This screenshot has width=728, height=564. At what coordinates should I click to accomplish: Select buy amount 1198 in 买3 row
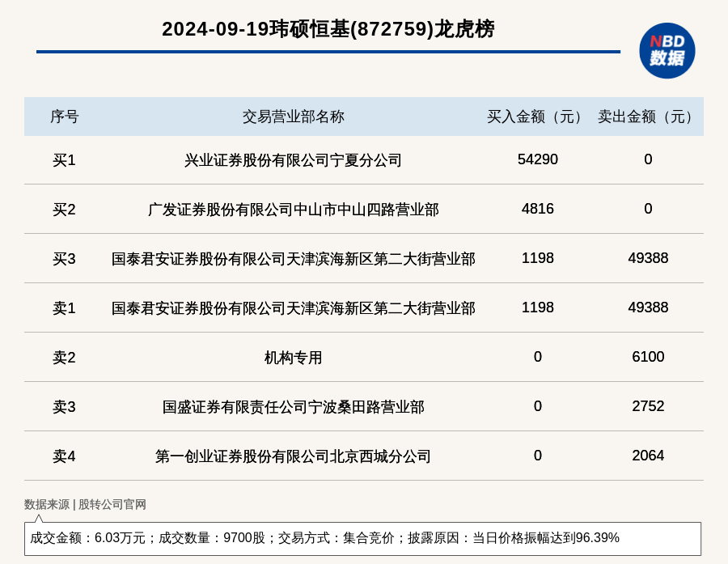coord(538,258)
